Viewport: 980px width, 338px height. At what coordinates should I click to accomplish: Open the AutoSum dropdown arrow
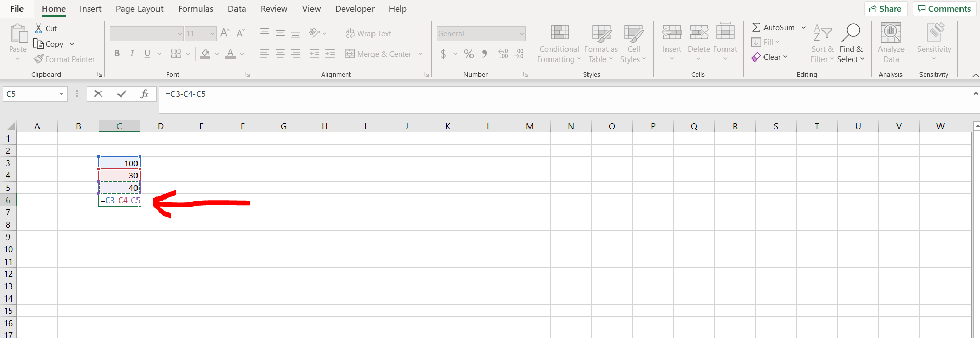[x=803, y=28]
